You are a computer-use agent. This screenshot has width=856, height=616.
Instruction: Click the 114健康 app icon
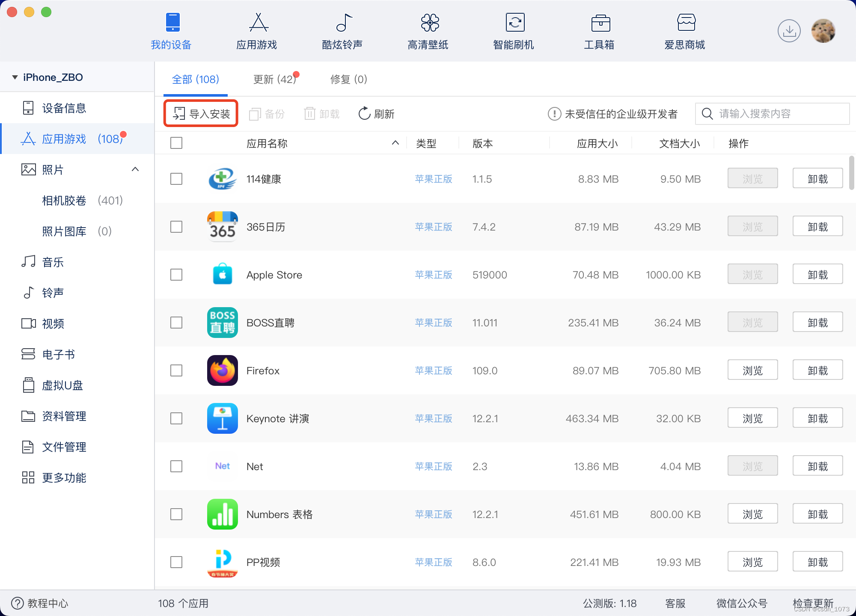222,179
